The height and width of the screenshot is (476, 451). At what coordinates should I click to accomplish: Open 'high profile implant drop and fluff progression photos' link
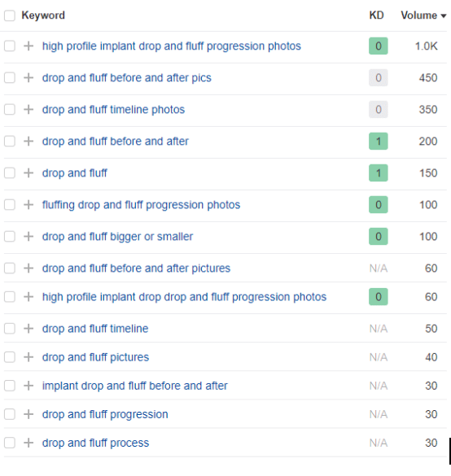tap(172, 46)
